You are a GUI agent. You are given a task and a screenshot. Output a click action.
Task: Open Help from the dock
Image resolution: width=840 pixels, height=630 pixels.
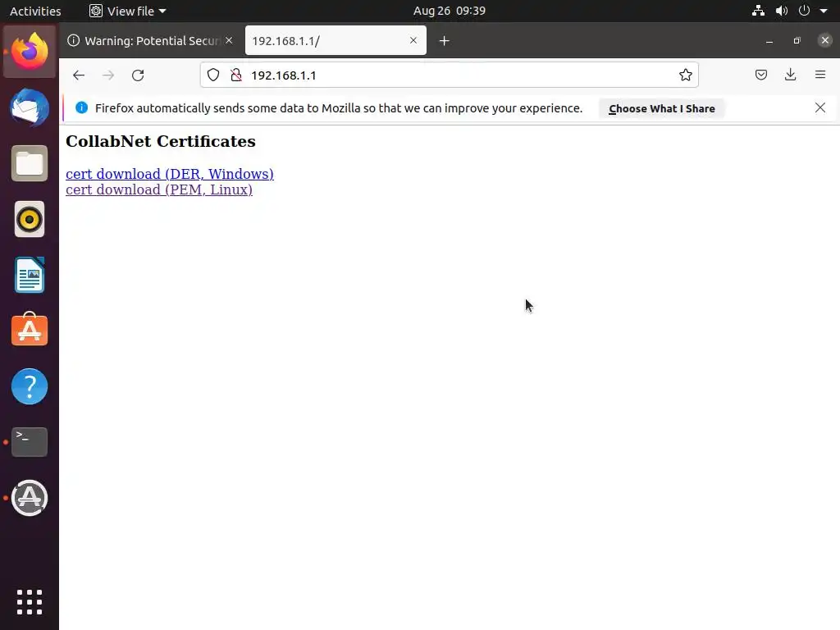pyautogui.click(x=30, y=386)
